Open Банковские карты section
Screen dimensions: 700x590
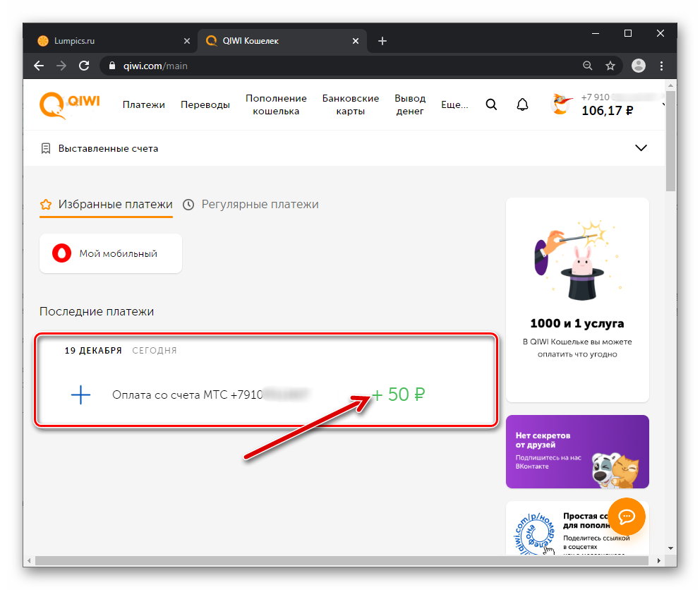coord(351,104)
